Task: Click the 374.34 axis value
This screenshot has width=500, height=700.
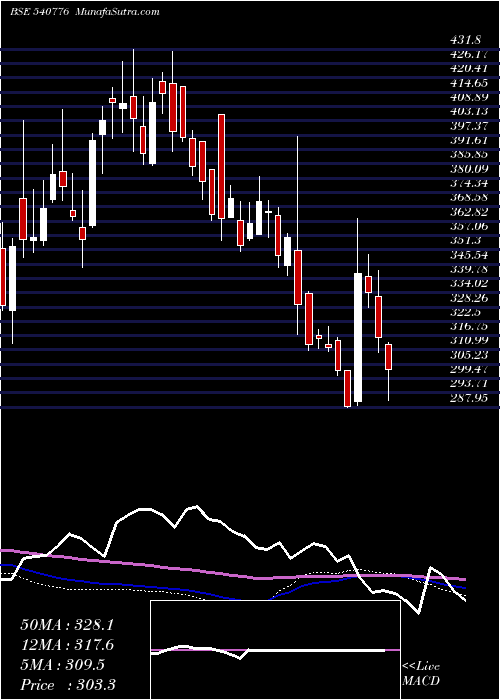Action: tap(469, 183)
